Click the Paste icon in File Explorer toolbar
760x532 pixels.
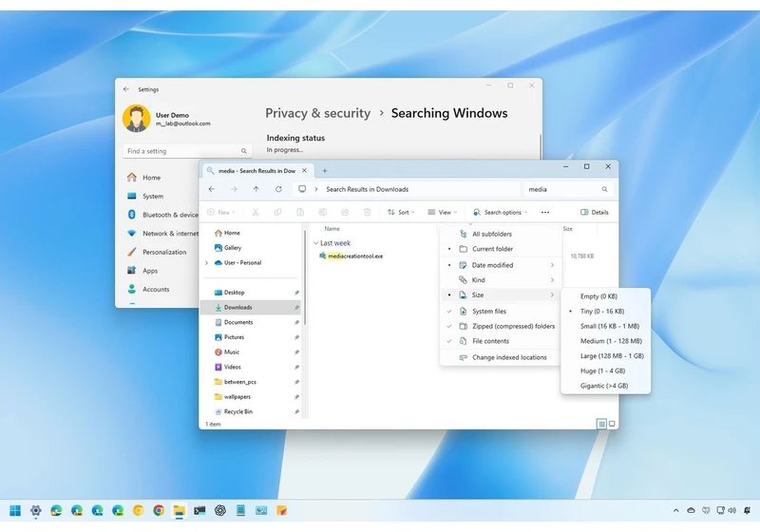click(300, 212)
